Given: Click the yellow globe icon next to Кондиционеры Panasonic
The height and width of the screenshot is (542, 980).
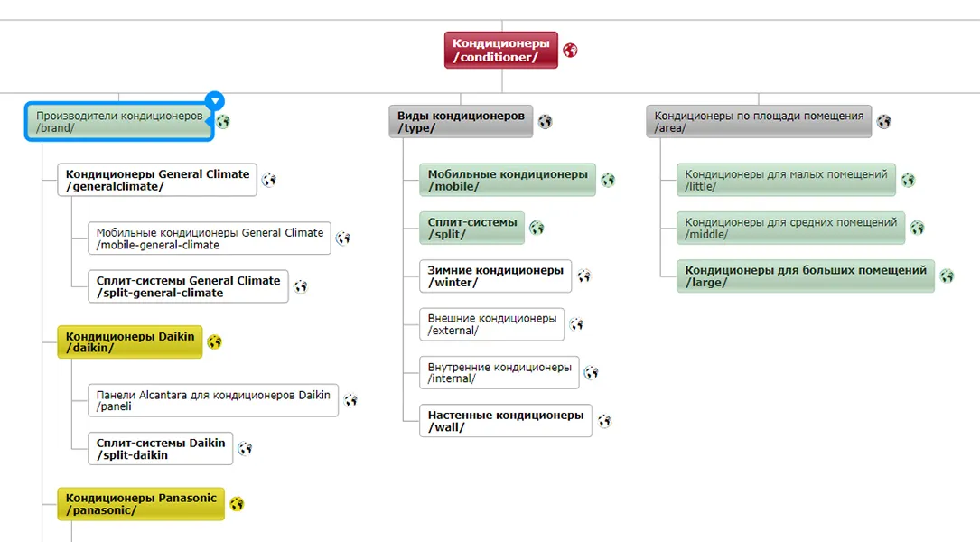Looking at the screenshot, I should [x=237, y=504].
